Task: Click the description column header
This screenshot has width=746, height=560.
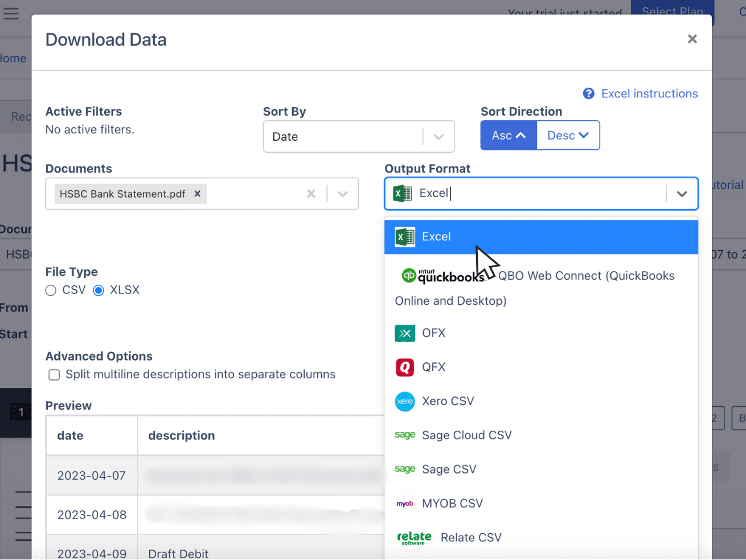Action: 261,436
